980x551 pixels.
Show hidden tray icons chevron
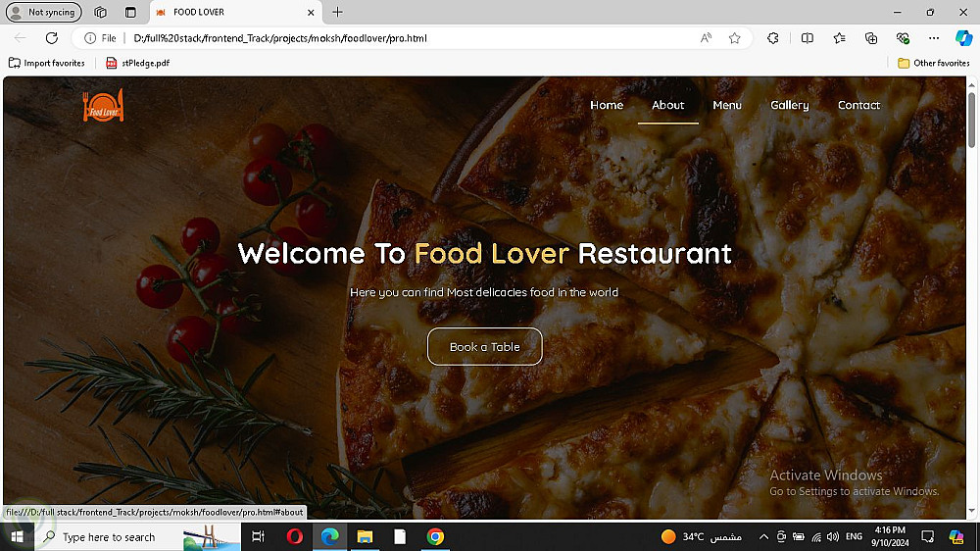(x=763, y=536)
